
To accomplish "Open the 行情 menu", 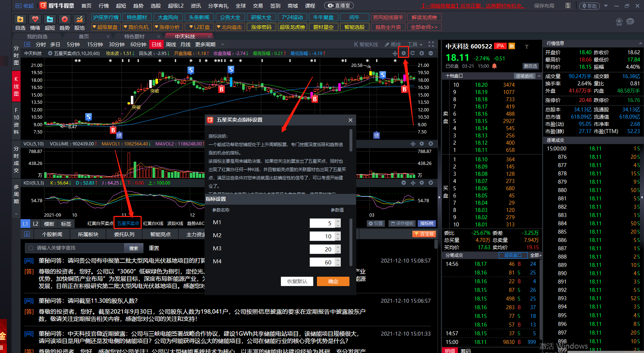I will pos(104,5).
